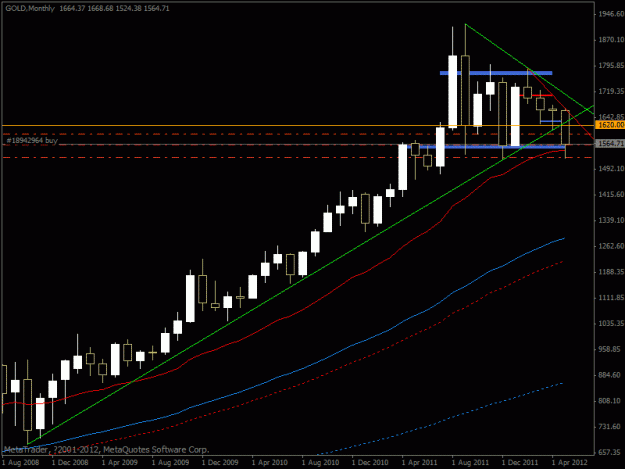Click the 1 Dec 2008 date label
625x469 pixels.
(x=70, y=463)
